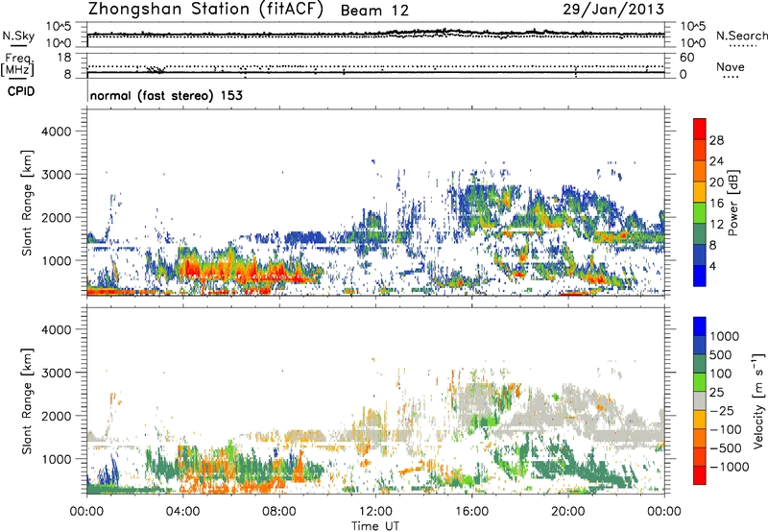This screenshot has width=768, height=532.
Task: Click the "16:00" time axis label
Action: [471, 512]
